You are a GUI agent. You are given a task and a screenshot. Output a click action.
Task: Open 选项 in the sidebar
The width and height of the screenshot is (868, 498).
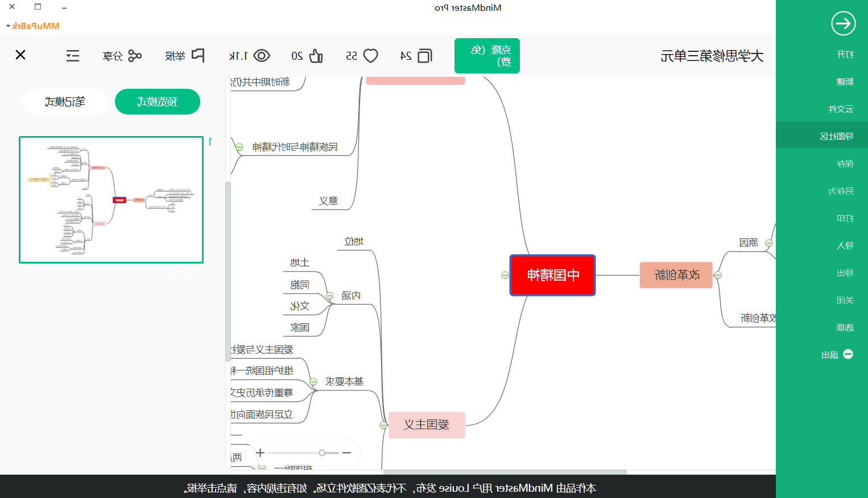click(845, 328)
